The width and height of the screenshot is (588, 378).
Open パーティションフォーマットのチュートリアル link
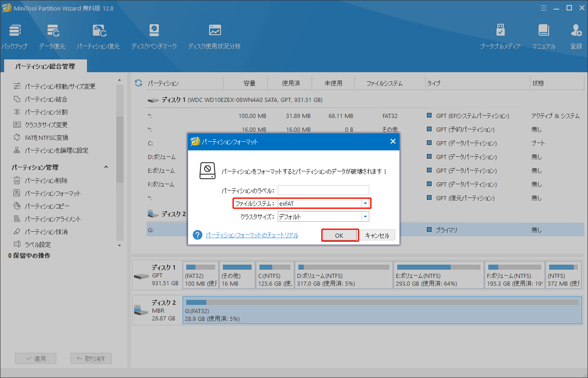tap(252, 235)
